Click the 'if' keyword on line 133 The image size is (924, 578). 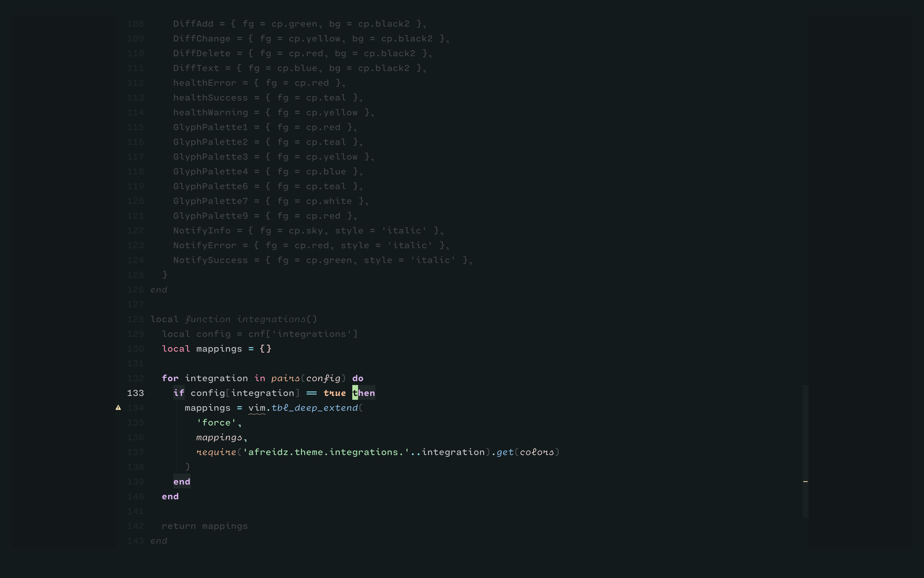[x=179, y=393]
